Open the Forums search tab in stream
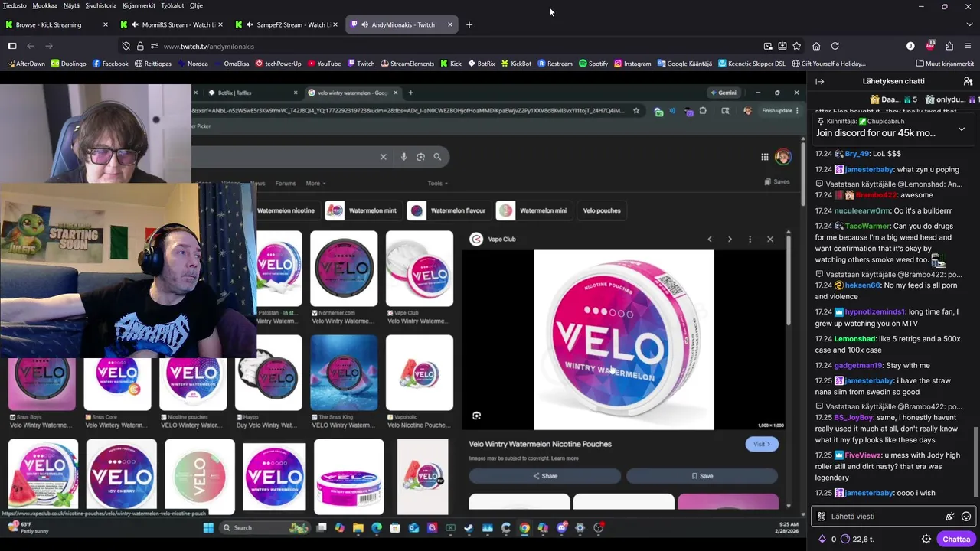This screenshot has width=980, height=551. point(286,184)
